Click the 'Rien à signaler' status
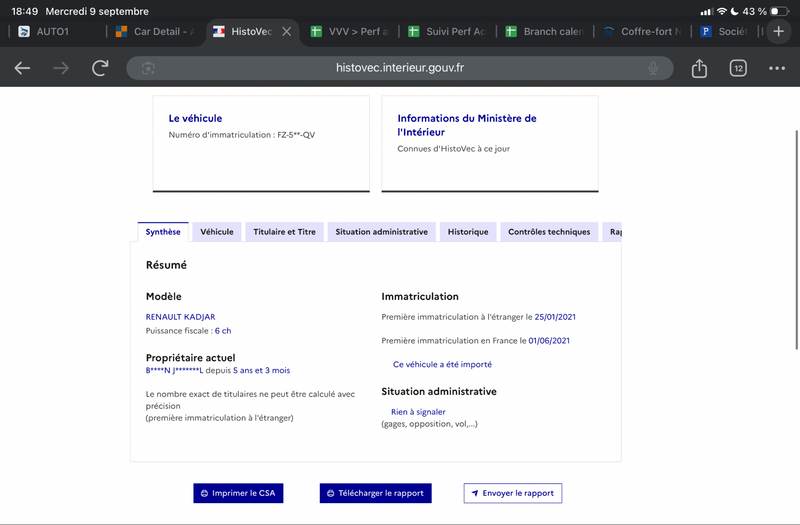The height and width of the screenshot is (525, 800). click(x=418, y=412)
